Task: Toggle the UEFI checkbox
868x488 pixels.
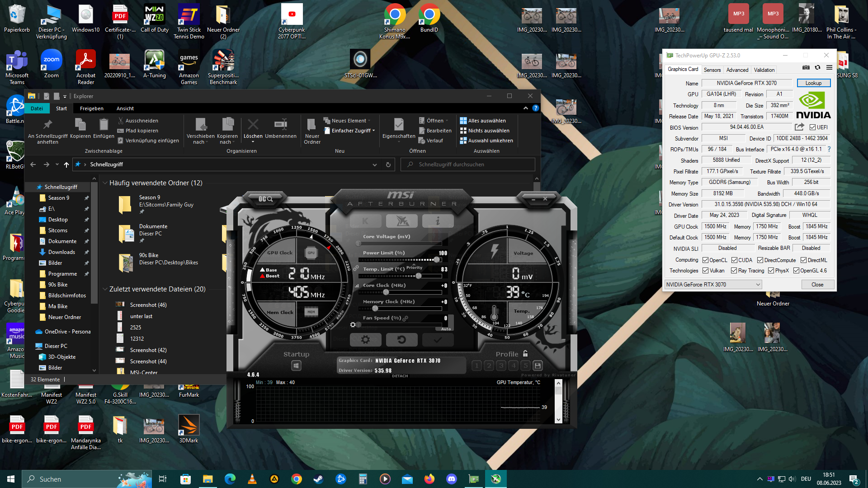Action: [x=812, y=127]
